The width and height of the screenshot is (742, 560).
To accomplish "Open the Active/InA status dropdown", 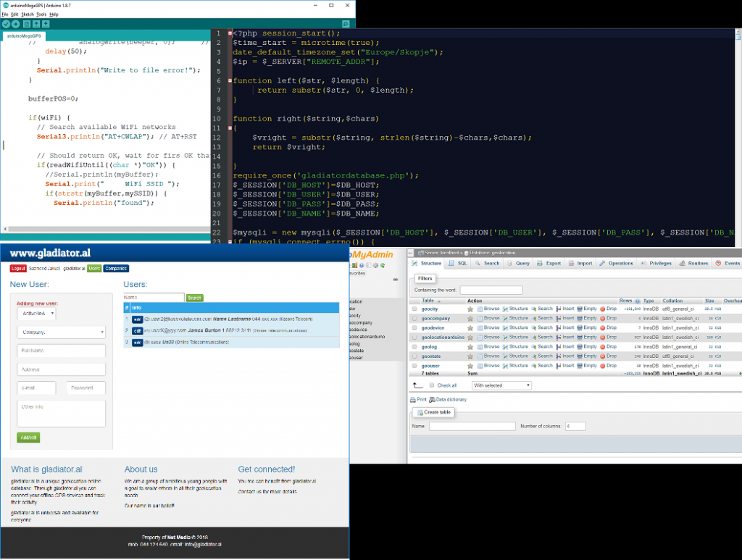I will pyautogui.click(x=36, y=314).
